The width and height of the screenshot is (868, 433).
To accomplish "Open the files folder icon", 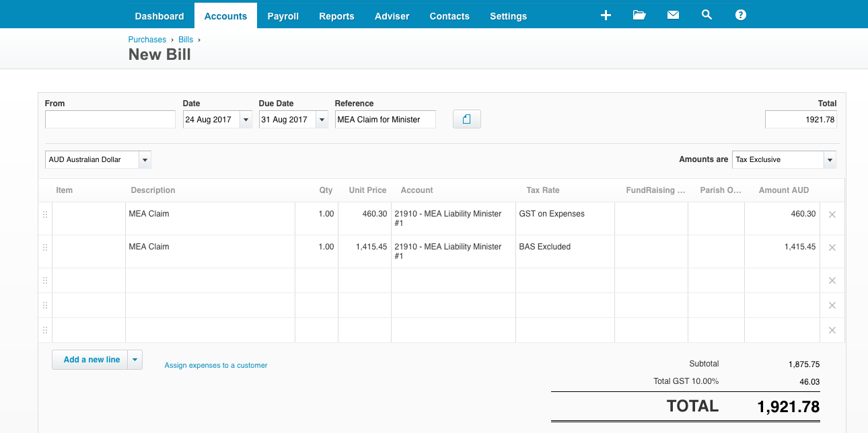I will pyautogui.click(x=639, y=15).
